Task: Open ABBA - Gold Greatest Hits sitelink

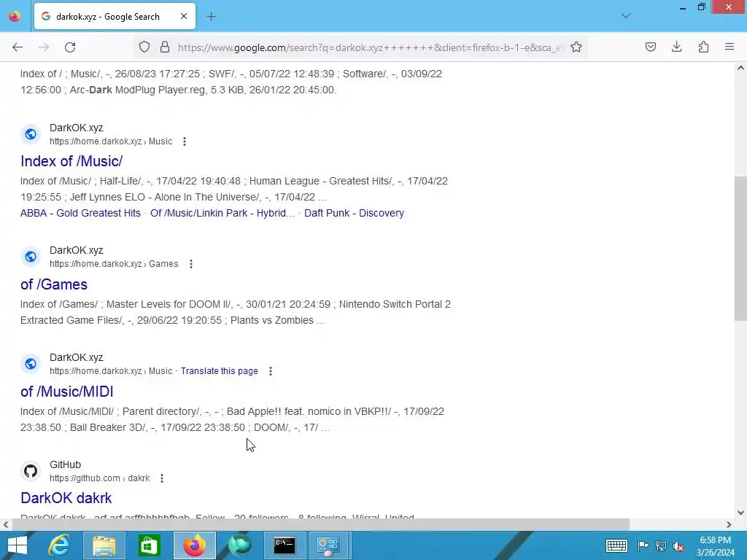Action: (80, 213)
